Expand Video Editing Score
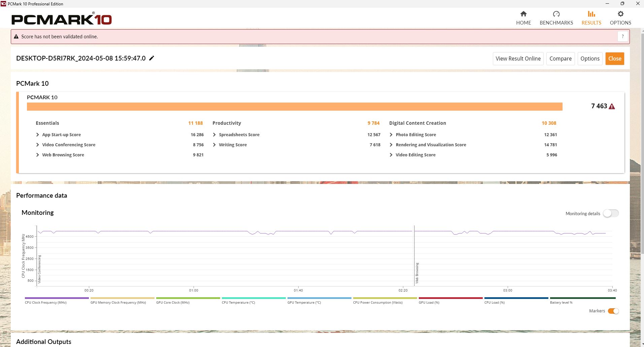 (x=391, y=155)
